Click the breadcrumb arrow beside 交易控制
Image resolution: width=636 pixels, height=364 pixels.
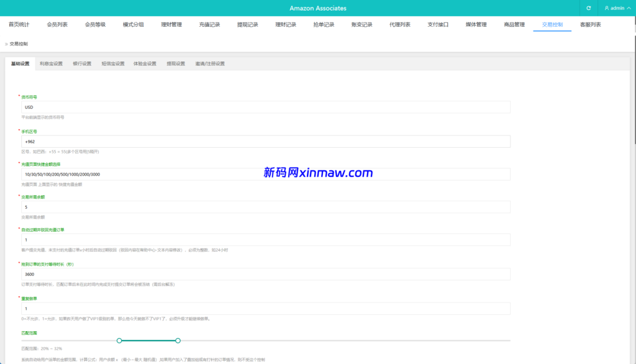pos(6,43)
